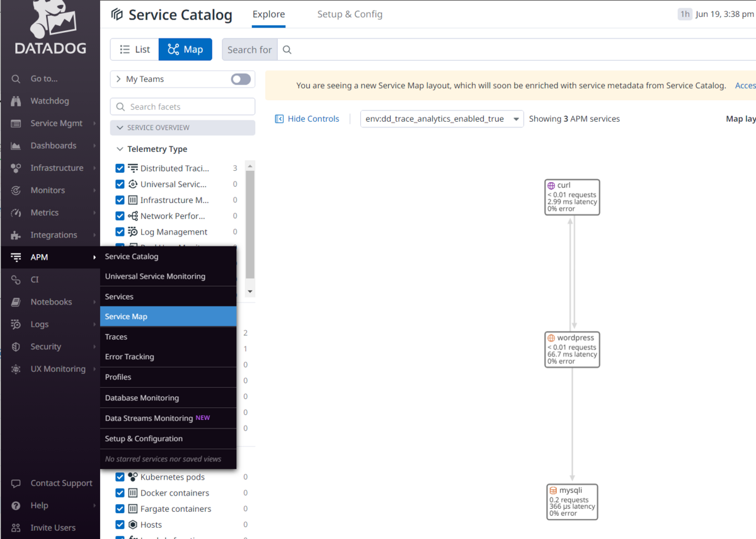Open UX Monitoring sidebar item
This screenshot has width=756, height=539.
[50, 369]
